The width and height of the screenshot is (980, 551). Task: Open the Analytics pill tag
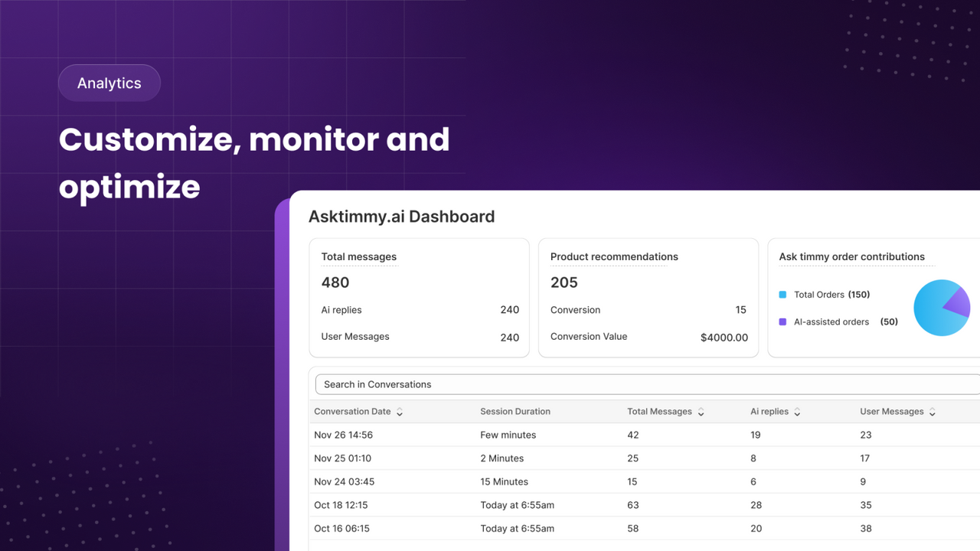pos(109,83)
